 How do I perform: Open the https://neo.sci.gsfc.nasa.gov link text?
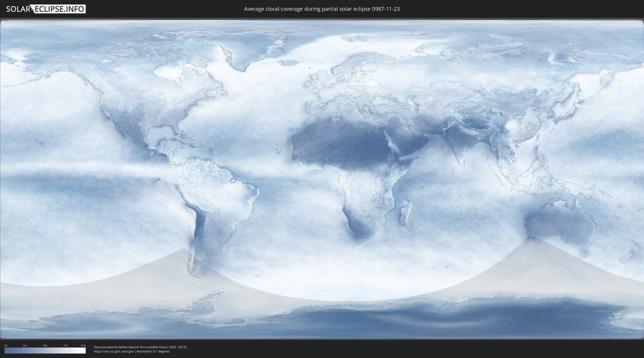[x=114, y=351]
